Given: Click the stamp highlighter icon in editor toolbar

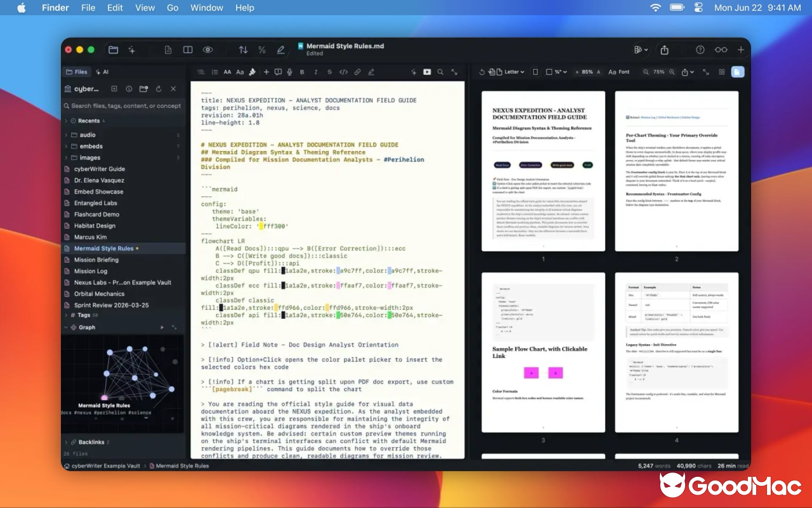Looking at the screenshot, I should coord(252,72).
